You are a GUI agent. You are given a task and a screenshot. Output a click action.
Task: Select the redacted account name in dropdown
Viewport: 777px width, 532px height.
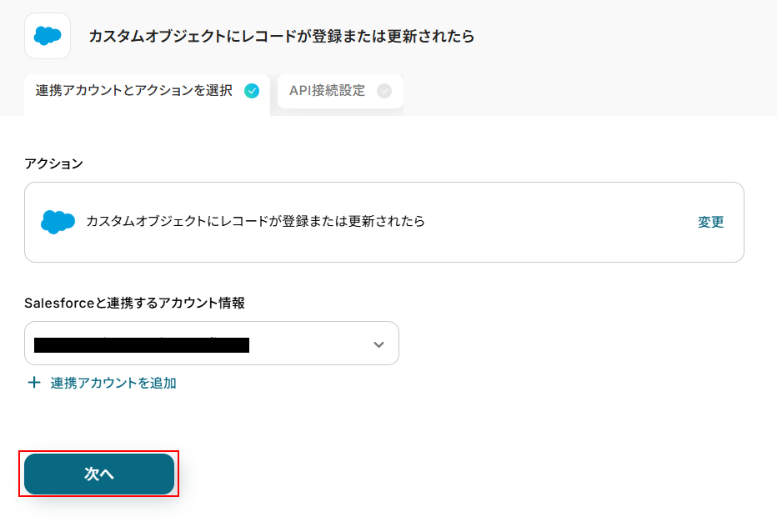(x=142, y=344)
